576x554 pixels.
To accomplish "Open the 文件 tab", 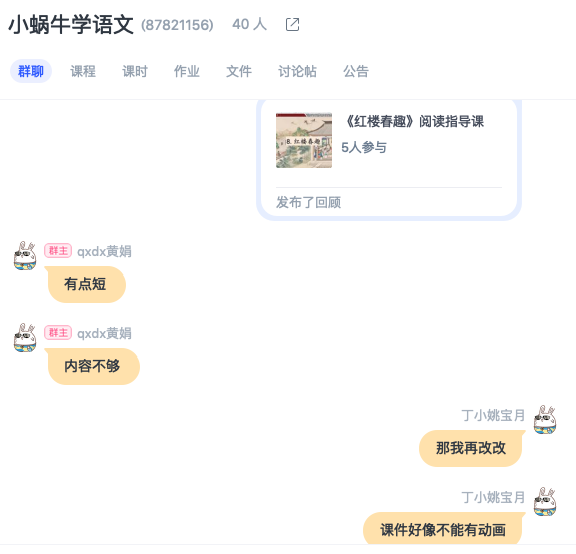I will point(239,71).
